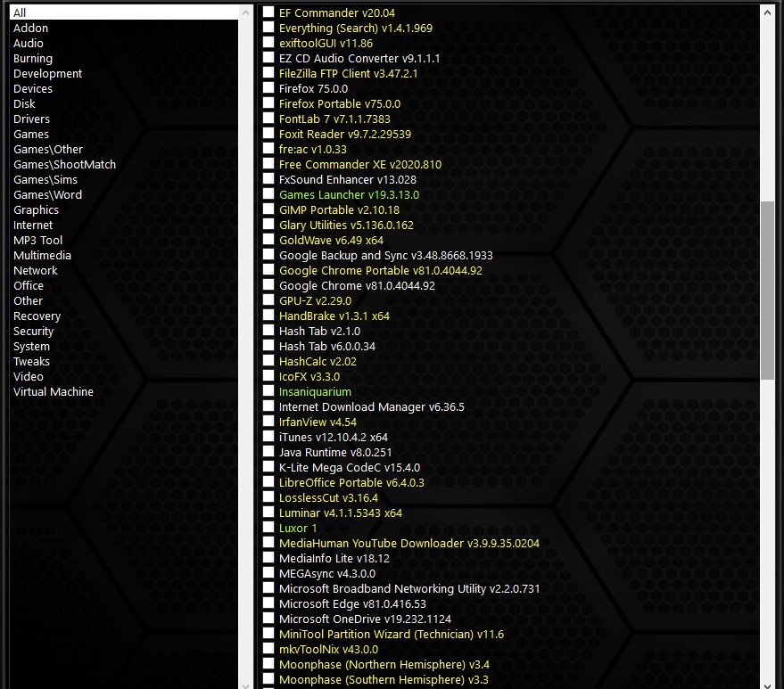Click EZ CD Audio Converter v9.1.1.1
Screen dimensions: 784x689
click(x=359, y=58)
